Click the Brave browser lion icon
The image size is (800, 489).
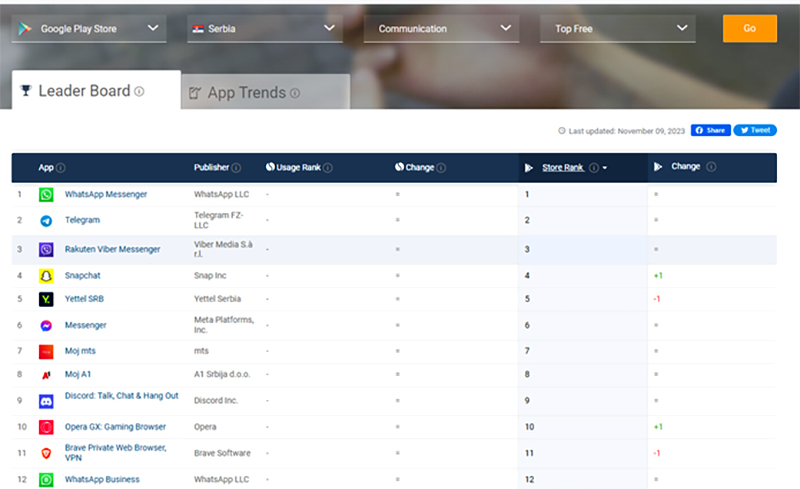(46, 453)
